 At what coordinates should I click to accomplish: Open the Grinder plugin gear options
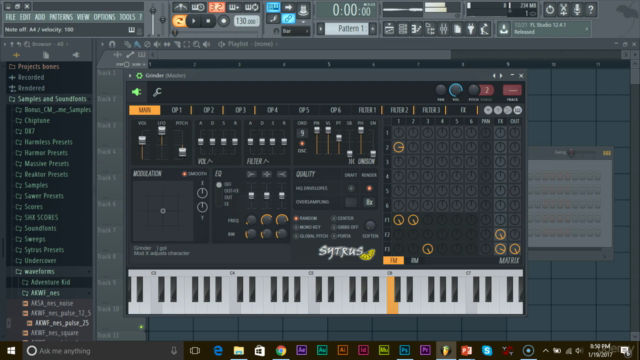pos(139,76)
